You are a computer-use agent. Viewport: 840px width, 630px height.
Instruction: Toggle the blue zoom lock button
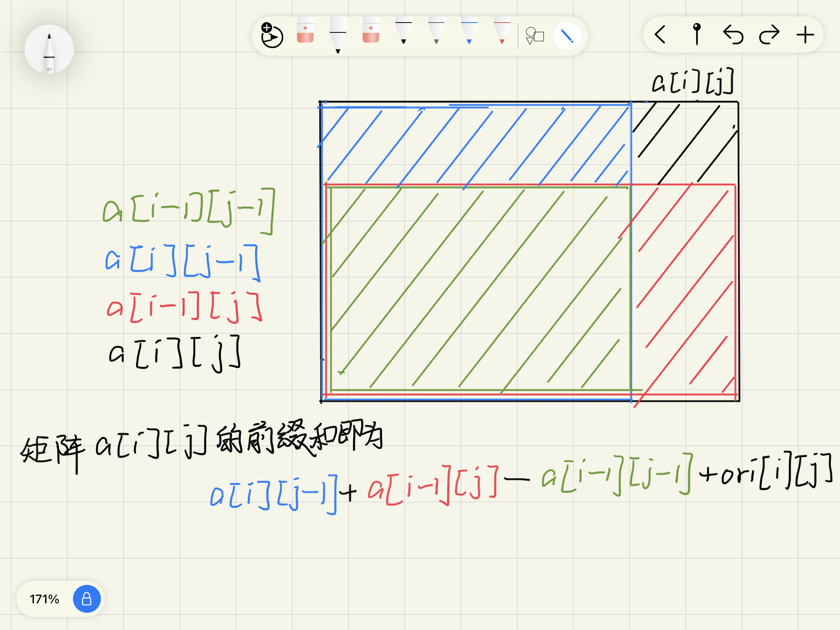pos(87,599)
